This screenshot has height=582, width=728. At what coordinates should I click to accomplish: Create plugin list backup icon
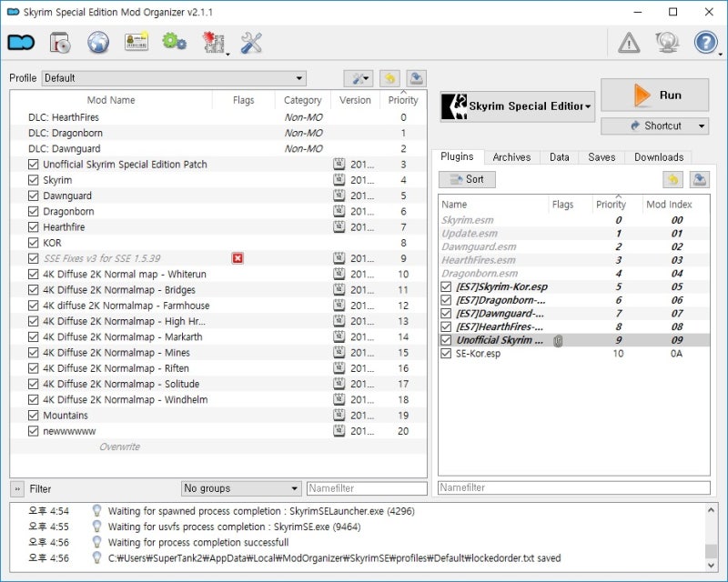pos(700,180)
